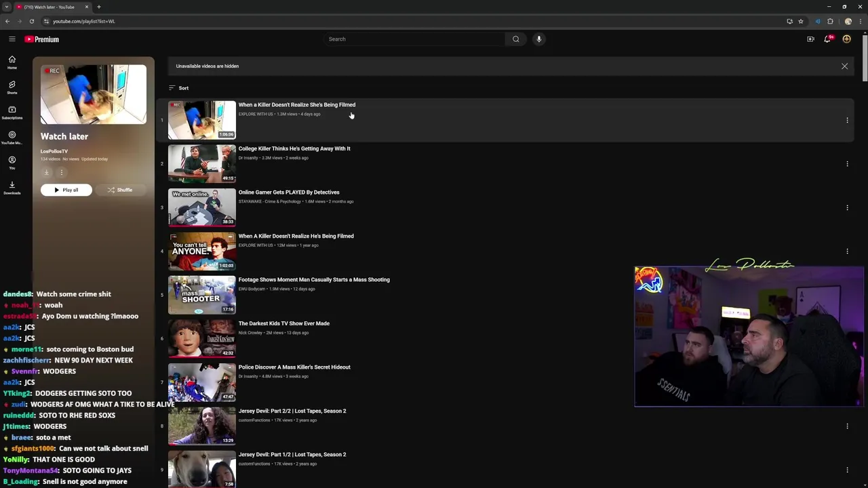Download the Watch later playlist
This screenshot has height=488, width=868.
tap(46, 172)
